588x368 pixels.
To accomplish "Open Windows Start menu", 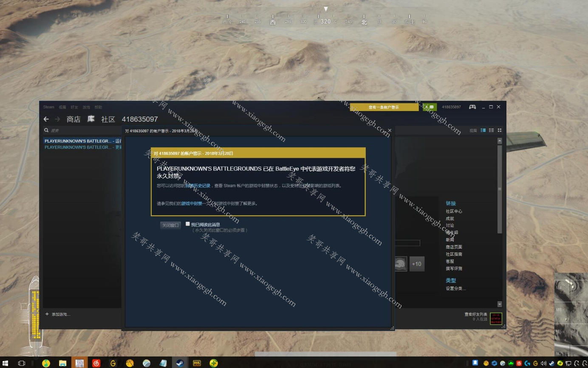I will click(6, 363).
